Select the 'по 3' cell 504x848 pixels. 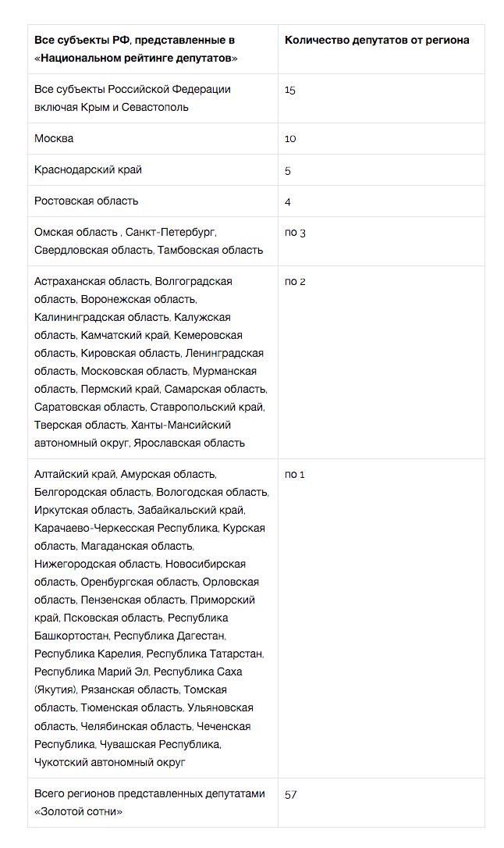pos(382,241)
